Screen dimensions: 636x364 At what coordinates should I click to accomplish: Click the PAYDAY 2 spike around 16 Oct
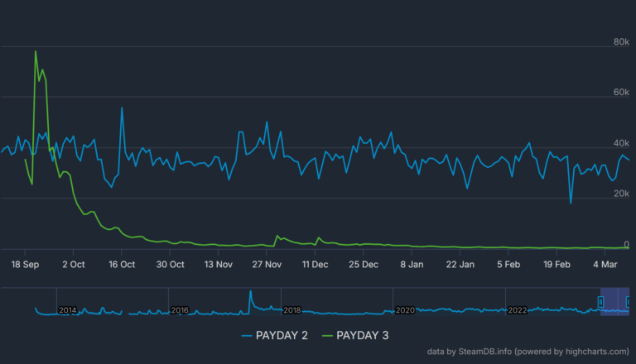[122, 108]
